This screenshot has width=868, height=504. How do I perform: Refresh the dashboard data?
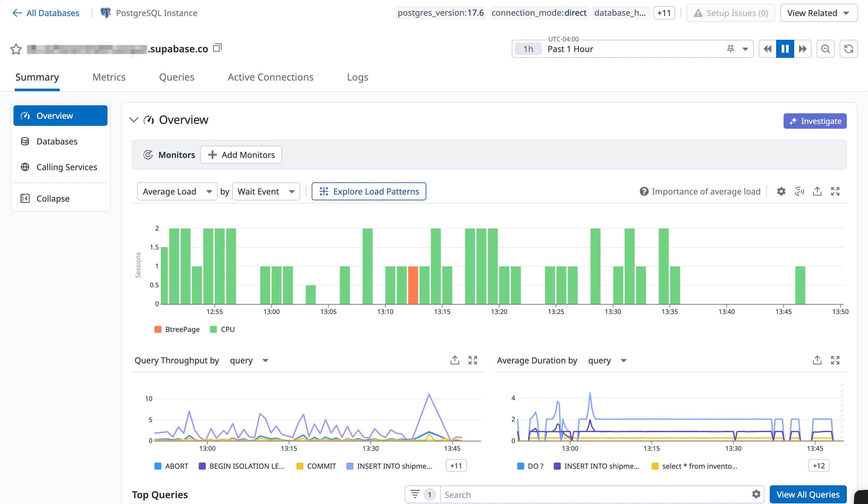[x=848, y=49]
